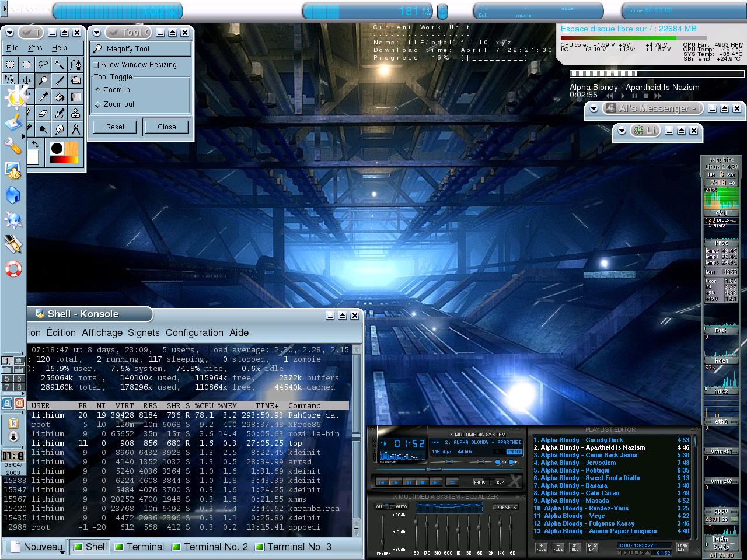
Task: Enable Allow Window Resizing checkbox
Action: point(96,65)
